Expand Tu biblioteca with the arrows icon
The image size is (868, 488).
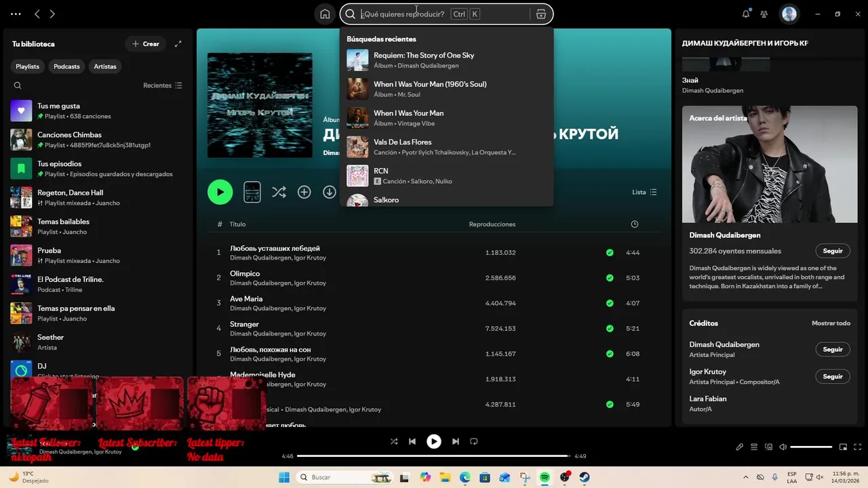click(x=178, y=44)
